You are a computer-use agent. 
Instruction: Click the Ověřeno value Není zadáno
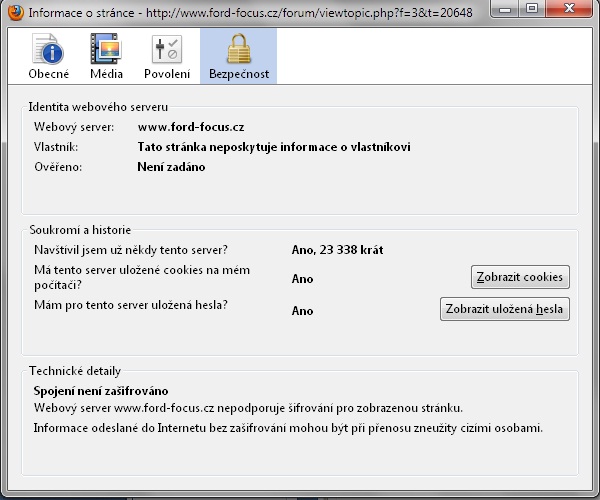171,167
